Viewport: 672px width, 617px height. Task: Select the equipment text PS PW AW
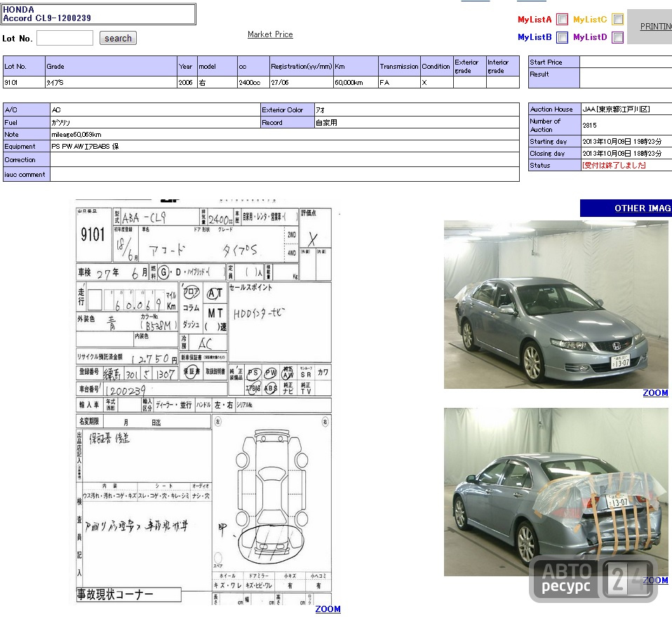click(x=85, y=147)
